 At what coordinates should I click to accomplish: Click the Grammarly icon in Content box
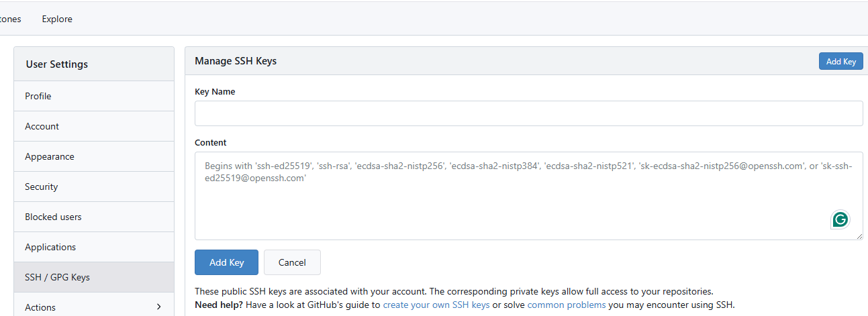840,219
